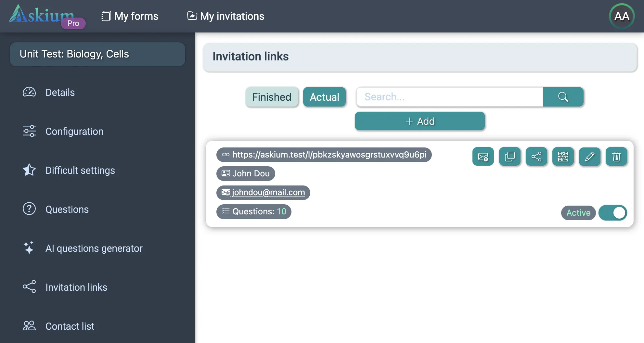This screenshot has width=644, height=343.
Task: Click the share link icon button
Action: point(536,157)
